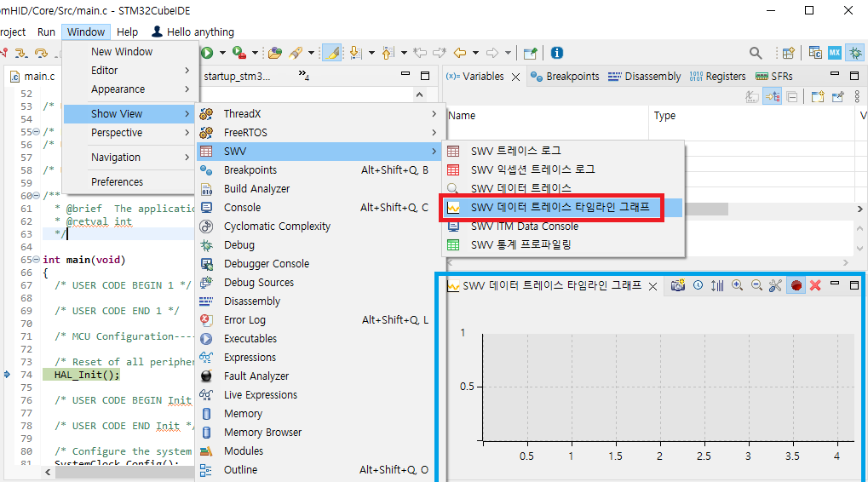Open the Fault Analyzer view
The image size is (868, 482).
319,376
